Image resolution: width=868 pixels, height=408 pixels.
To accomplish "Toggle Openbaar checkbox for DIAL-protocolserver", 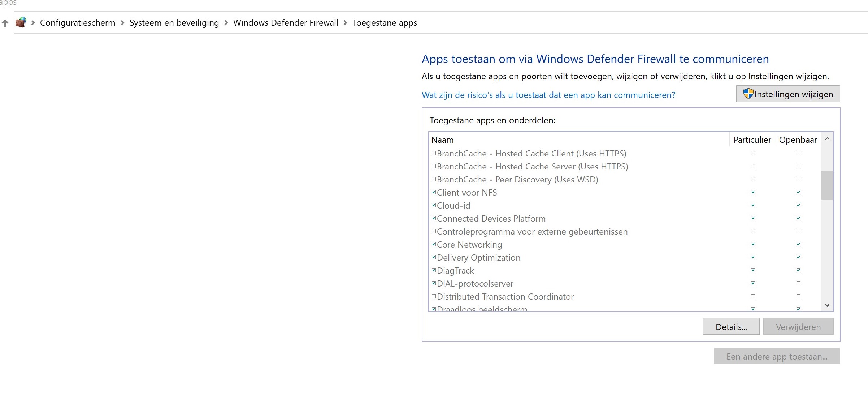I will pos(798,283).
